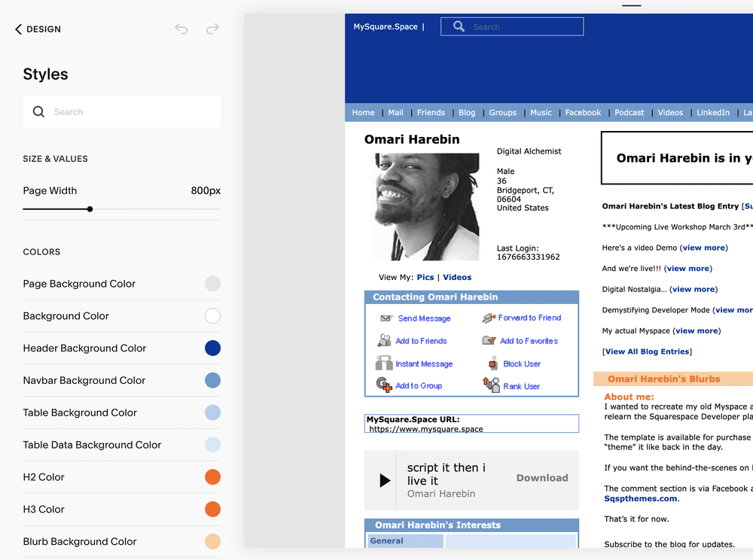The image size is (753, 560).
Task: Click the MySquare.Space site title
Action: coord(385,26)
